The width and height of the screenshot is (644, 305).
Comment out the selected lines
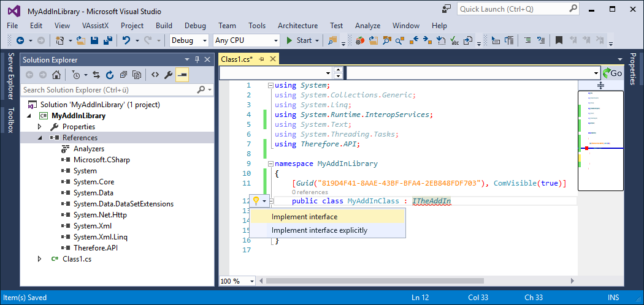[x=528, y=40]
